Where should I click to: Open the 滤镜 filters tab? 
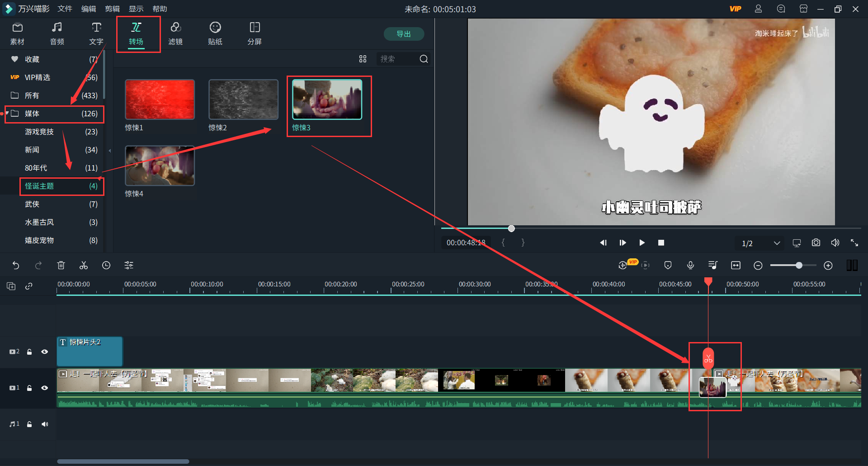175,33
